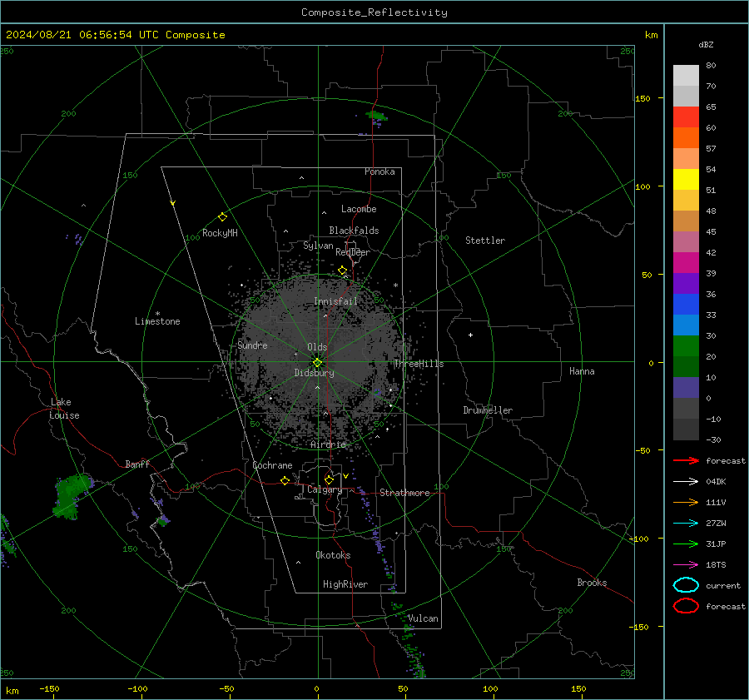Click the dBZ legend heading

[706, 44]
